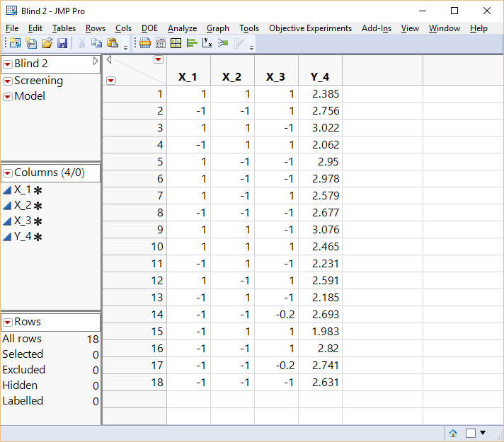Select X_2 in the Columns list
The image size is (504, 442).
(23, 205)
